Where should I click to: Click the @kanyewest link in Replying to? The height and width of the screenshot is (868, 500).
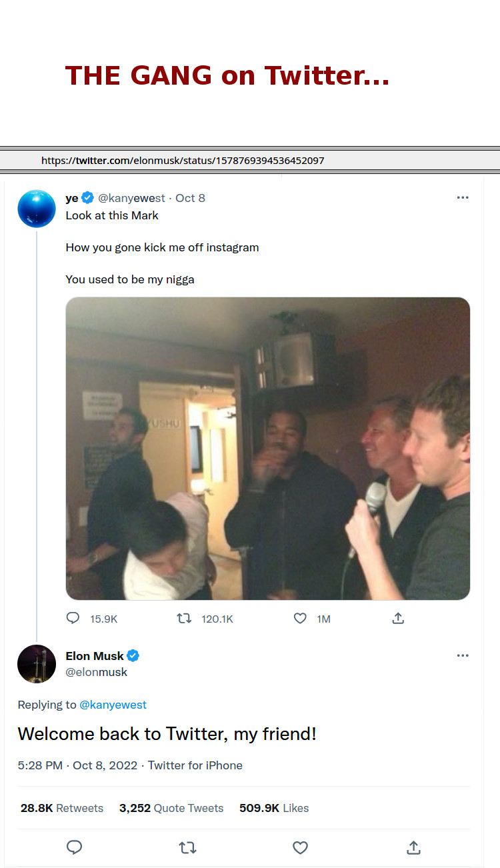[113, 705]
